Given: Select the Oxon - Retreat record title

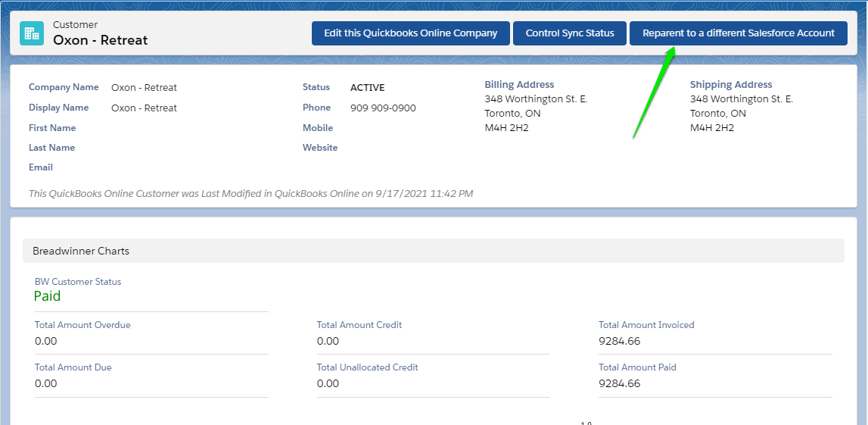Looking at the screenshot, I should [x=100, y=40].
